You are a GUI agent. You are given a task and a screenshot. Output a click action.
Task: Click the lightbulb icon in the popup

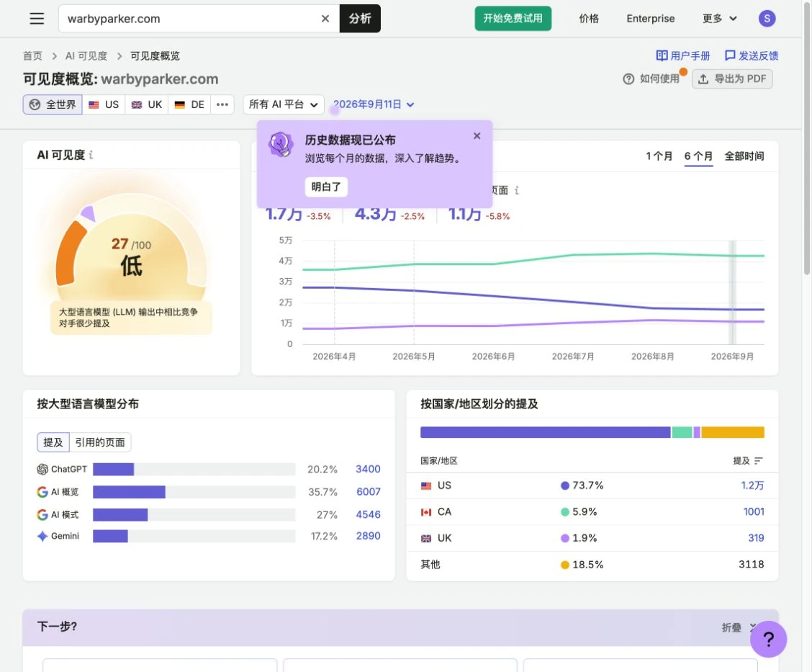coord(281,144)
